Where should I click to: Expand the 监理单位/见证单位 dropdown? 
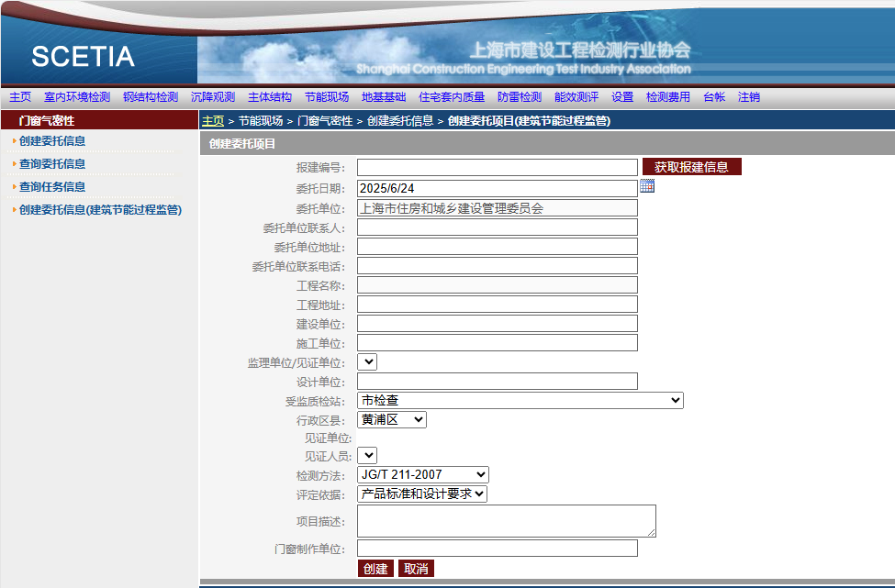pos(366,362)
